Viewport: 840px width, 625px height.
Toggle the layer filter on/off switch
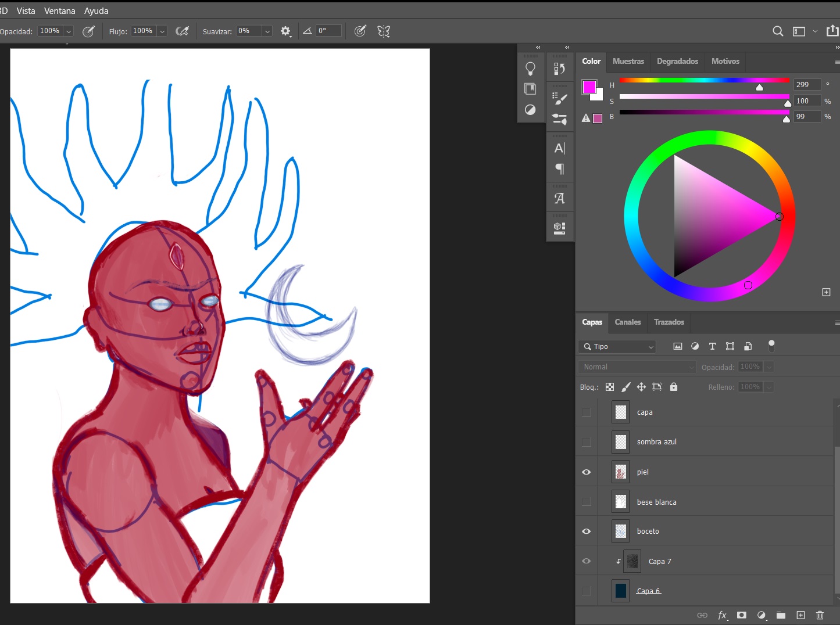pos(771,346)
